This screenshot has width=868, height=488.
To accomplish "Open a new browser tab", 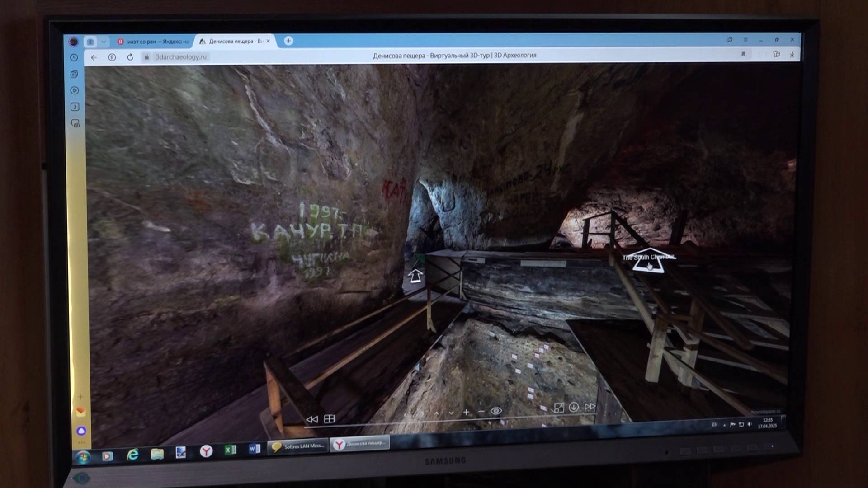I will point(288,41).
